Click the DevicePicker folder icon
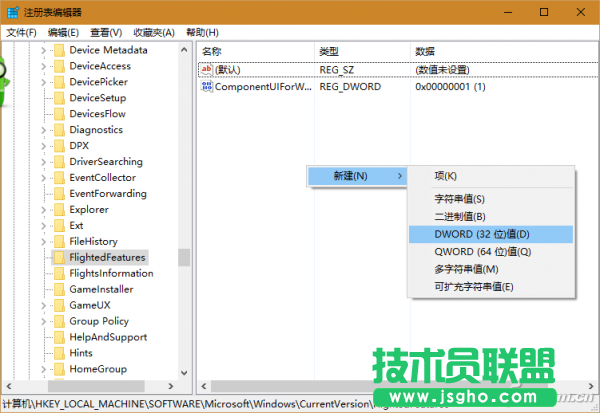The height and width of the screenshot is (413, 600). (59, 82)
